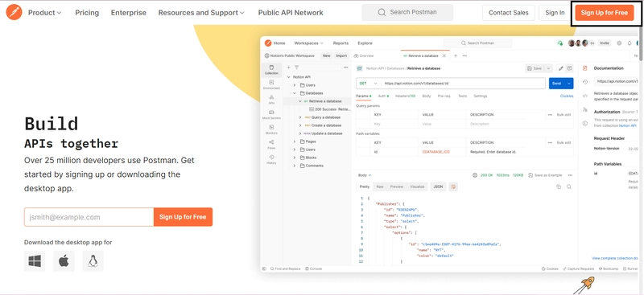Expand the Pages folder in tree
Image resolution: width=644 pixels, height=295 pixels.
[294, 141]
